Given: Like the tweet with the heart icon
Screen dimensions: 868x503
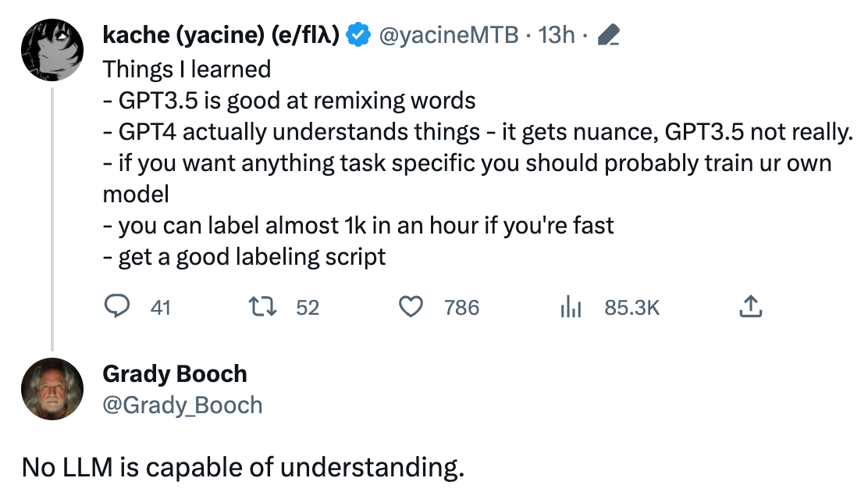Looking at the screenshot, I should 411,306.
